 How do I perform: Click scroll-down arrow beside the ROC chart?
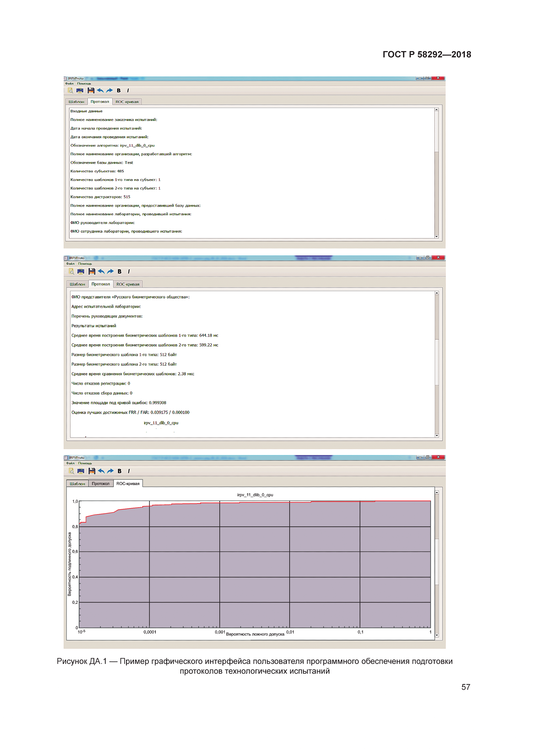coord(437,635)
